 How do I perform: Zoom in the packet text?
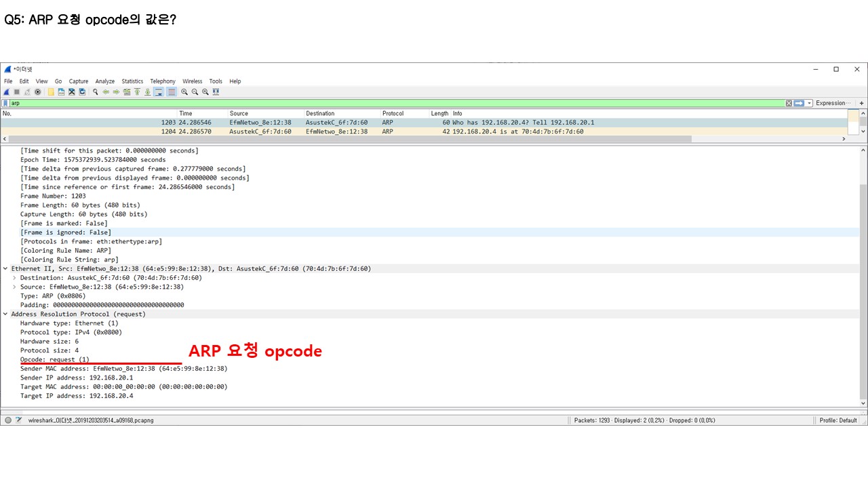point(184,91)
